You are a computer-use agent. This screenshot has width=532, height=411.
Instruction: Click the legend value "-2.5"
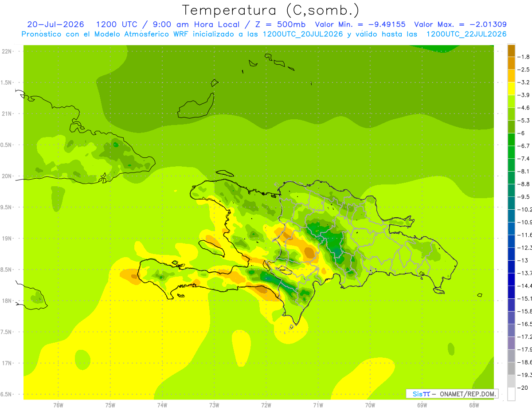(x=524, y=70)
